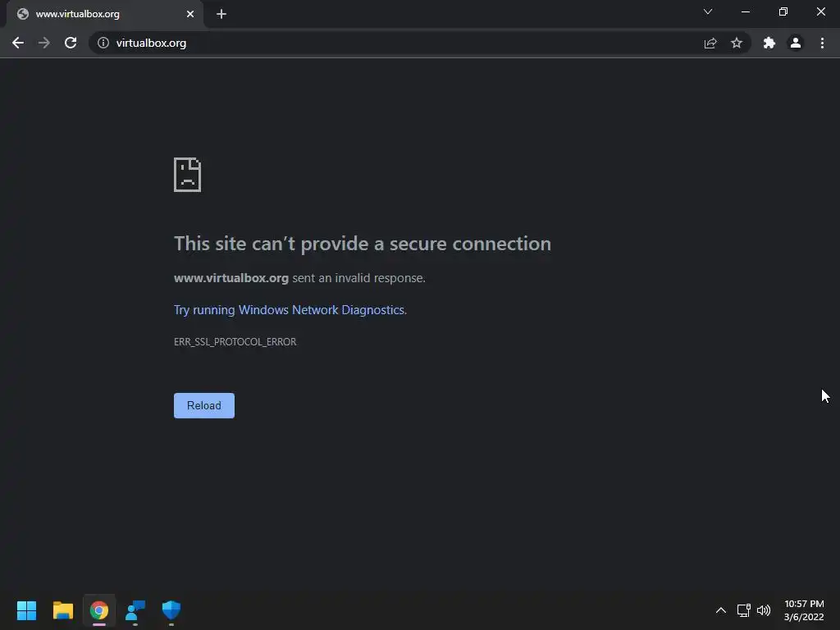The height and width of the screenshot is (630, 840).
Task: Restore down the Chrome window
Action: (x=783, y=11)
